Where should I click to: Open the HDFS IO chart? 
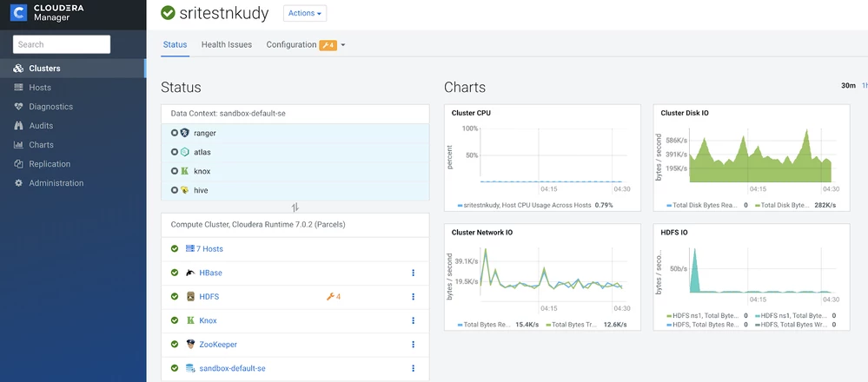[x=752, y=277]
